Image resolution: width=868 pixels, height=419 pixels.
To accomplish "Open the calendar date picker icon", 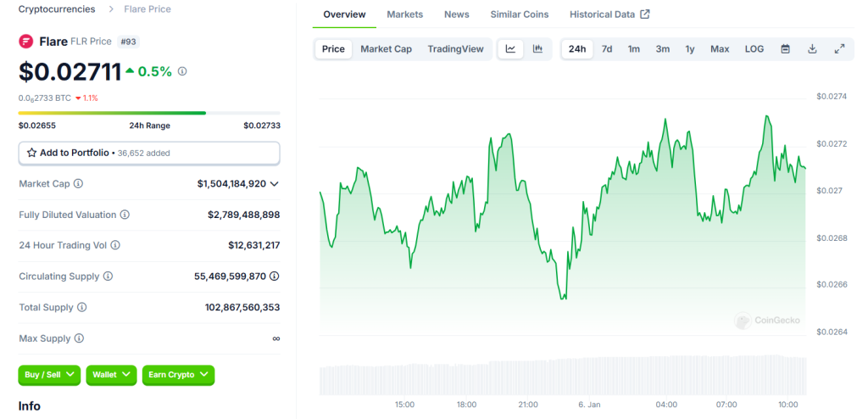I will pyautogui.click(x=785, y=49).
